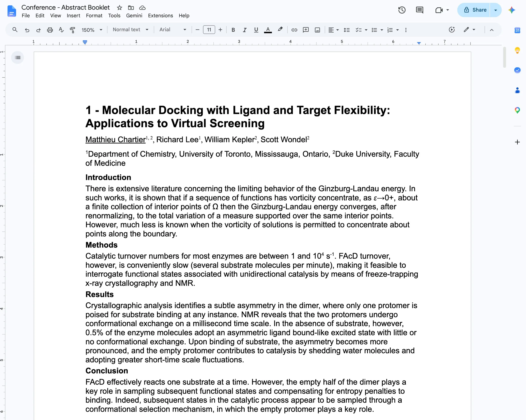The image size is (526, 420).
Task: Get add-ons plus icon
Action: click(x=517, y=142)
